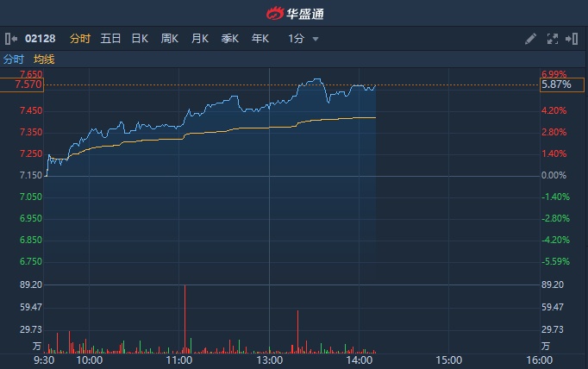
Task: Click the stock code 02128
Action: pos(40,39)
